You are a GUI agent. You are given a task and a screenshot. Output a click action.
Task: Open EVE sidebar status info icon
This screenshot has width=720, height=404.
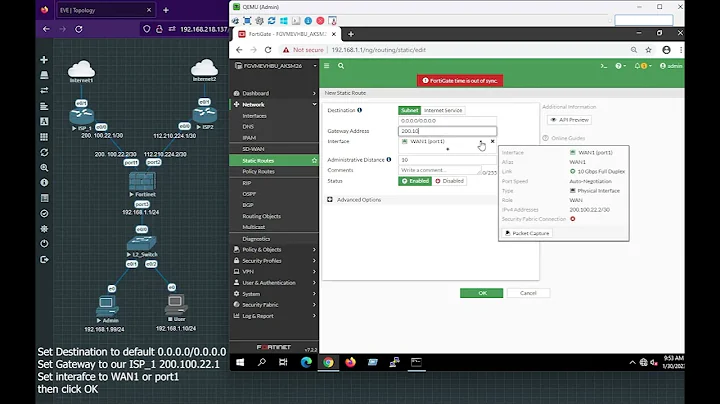coord(44,183)
